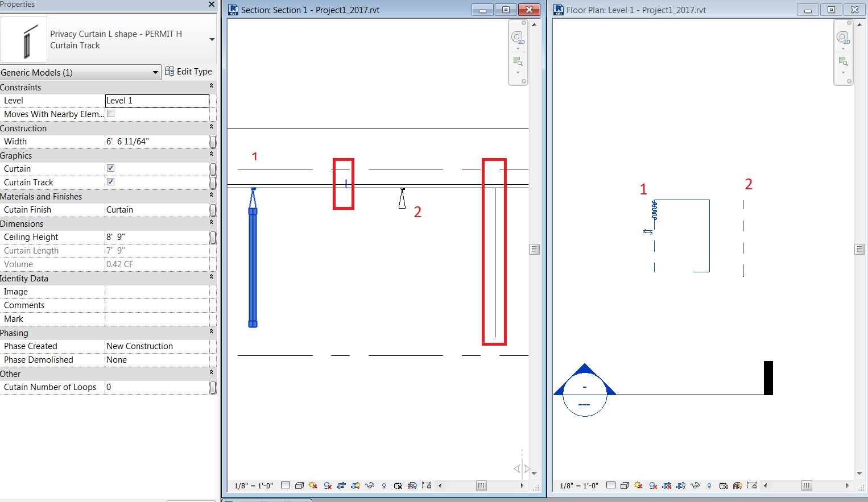Disable the Curtain Track checkbox
This screenshot has width=868, height=502.
tap(111, 181)
